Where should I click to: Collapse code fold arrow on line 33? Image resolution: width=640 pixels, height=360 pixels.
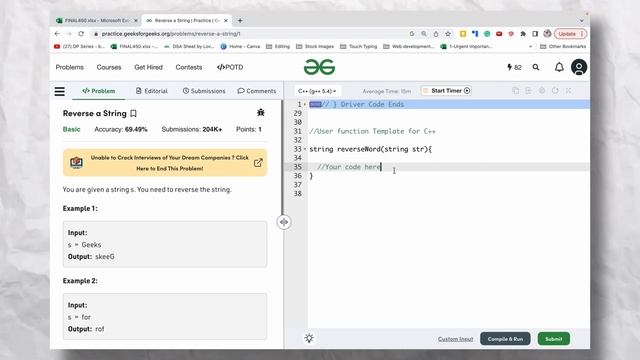click(x=305, y=149)
